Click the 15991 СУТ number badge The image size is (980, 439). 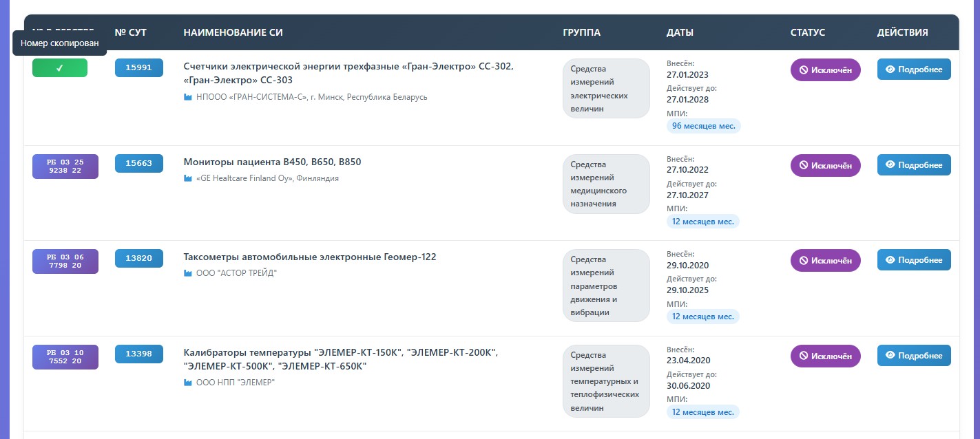coord(139,67)
